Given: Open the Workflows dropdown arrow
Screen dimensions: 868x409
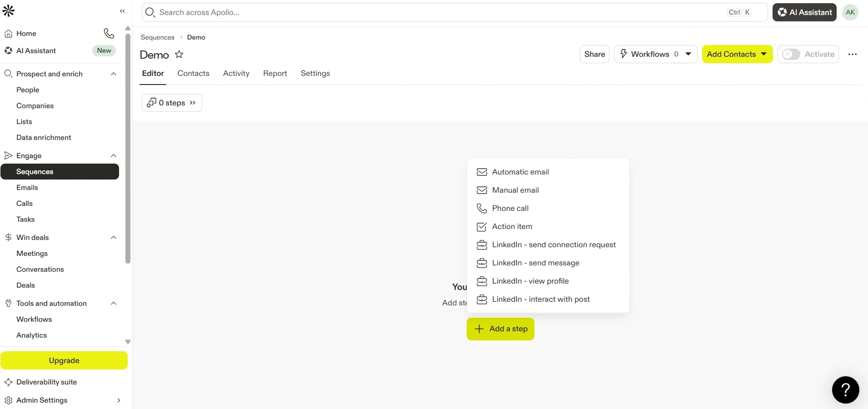Looking at the screenshot, I should [x=688, y=54].
